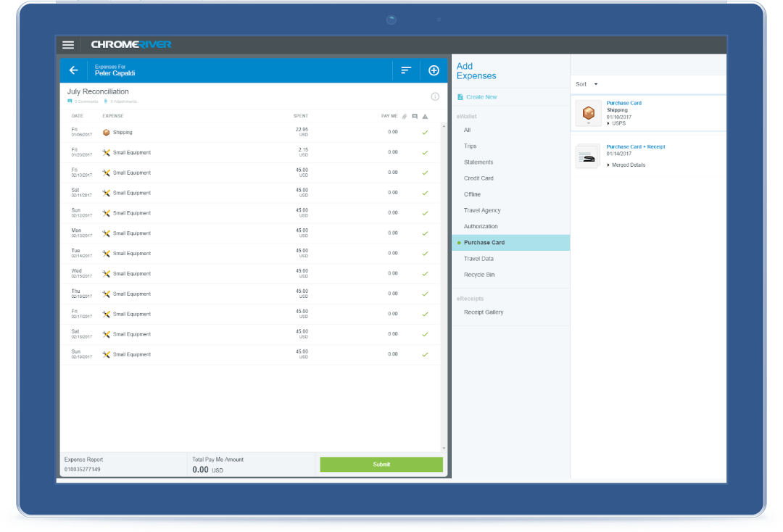Select Credit Card in eWallet list

coord(478,178)
